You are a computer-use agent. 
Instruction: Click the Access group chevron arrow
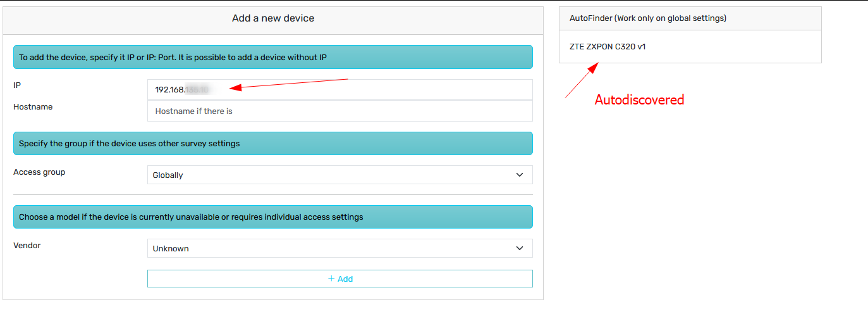tap(520, 175)
